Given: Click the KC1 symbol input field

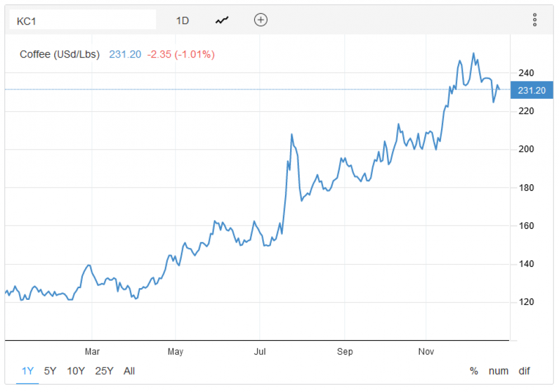Looking at the screenshot, I should tap(83, 20).
